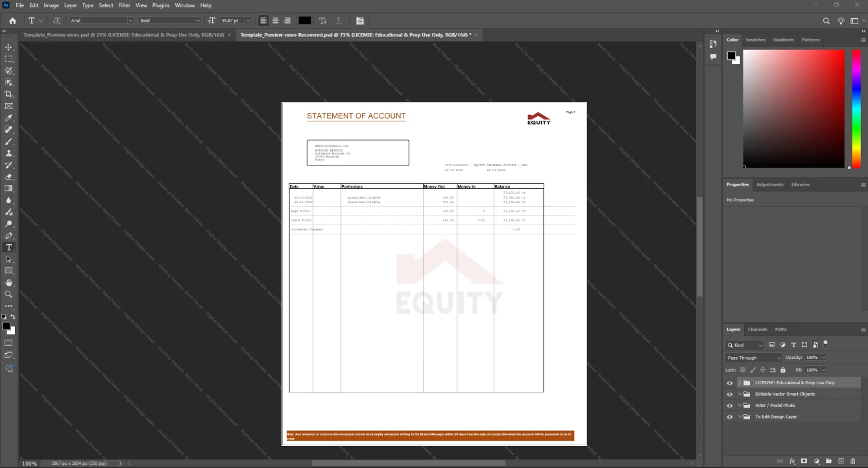
Task: Select the Brush tool
Action: tap(8, 142)
